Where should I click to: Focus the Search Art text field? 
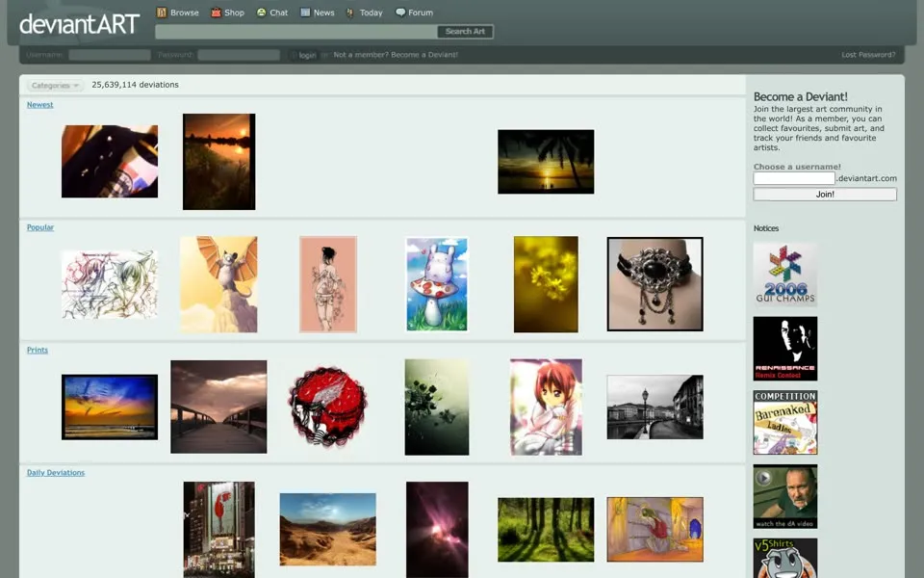pyautogui.click(x=295, y=31)
